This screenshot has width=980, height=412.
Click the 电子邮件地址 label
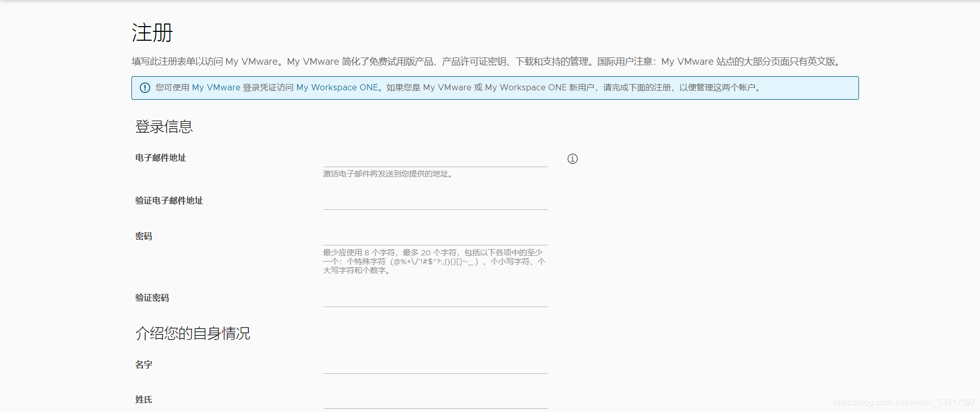tap(161, 158)
